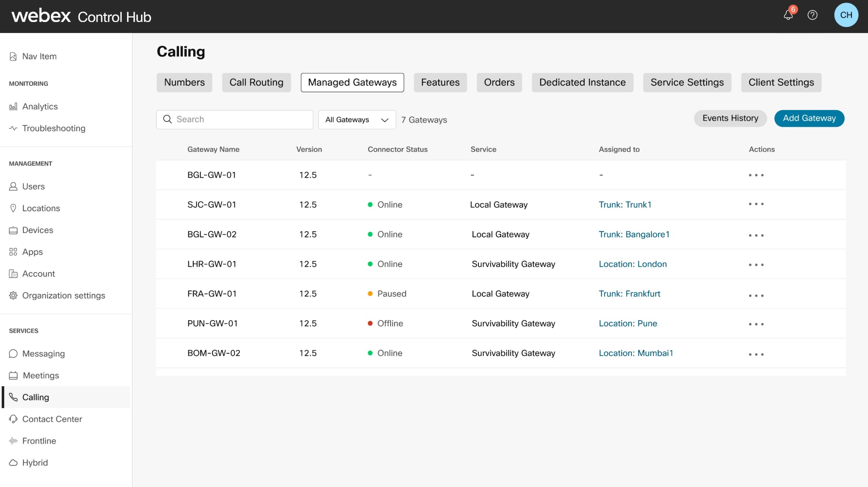Click the Organization settings gear icon
Screen dimensions: 868x487
(x=13, y=295)
